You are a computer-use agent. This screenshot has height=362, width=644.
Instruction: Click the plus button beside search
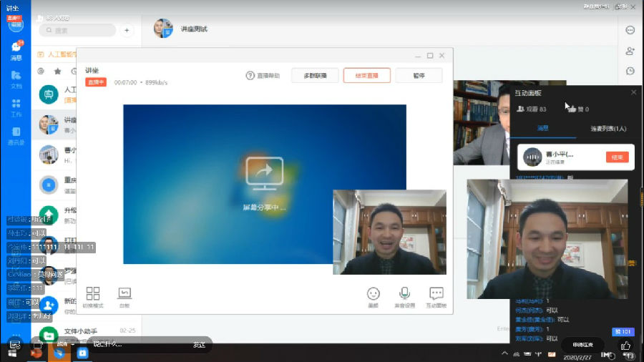(x=127, y=30)
